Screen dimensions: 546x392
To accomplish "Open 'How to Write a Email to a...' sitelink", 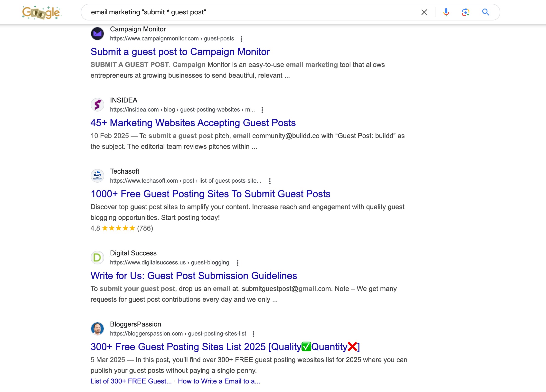I will [x=219, y=381].
